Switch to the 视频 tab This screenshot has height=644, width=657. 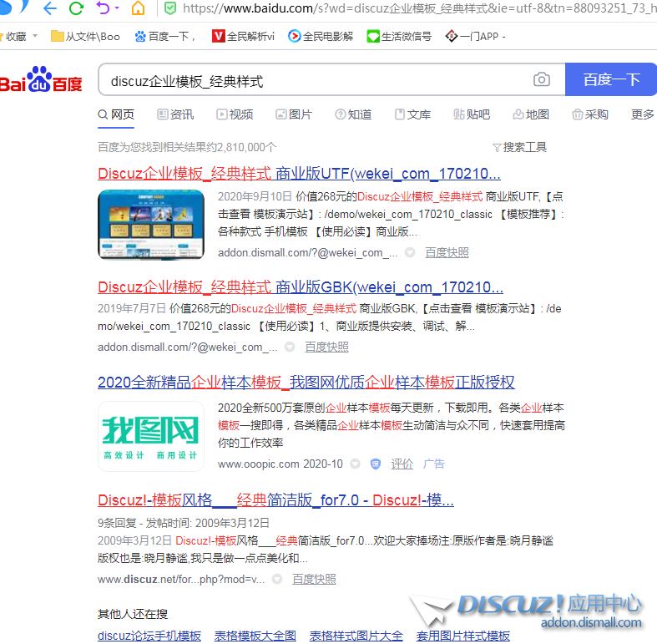pos(235,114)
